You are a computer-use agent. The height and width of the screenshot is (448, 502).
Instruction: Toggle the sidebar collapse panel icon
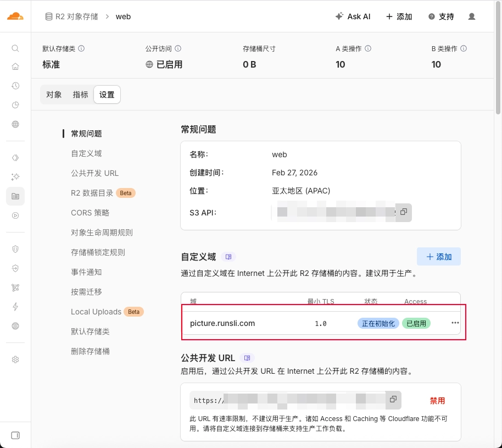coord(15,435)
